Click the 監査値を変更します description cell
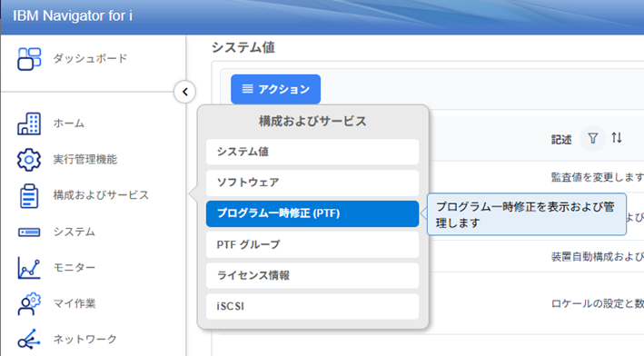This screenshot has width=644, height=356. click(597, 177)
